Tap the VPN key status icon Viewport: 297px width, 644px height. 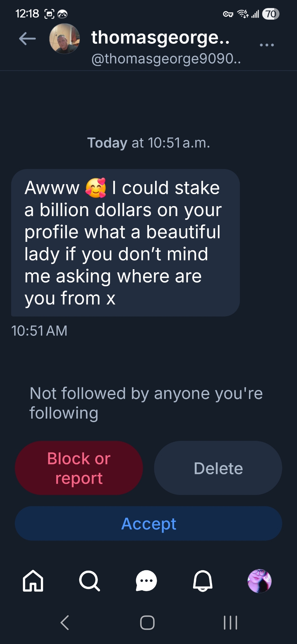[228, 14]
